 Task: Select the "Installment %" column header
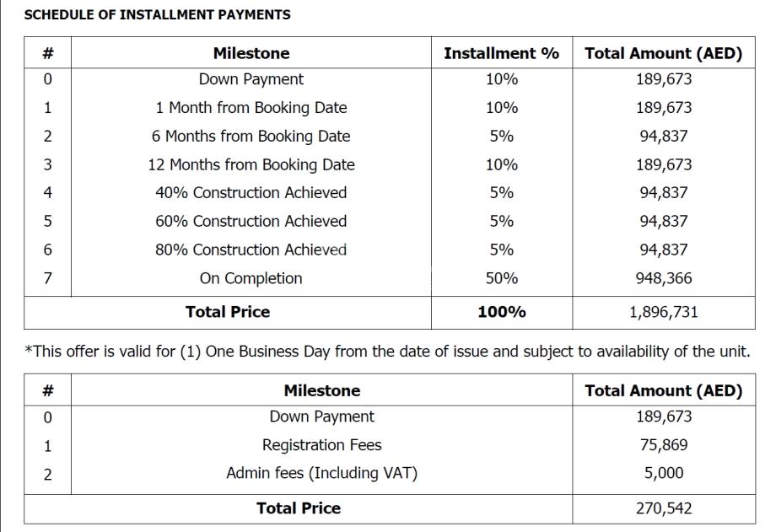click(x=501, y=53)
